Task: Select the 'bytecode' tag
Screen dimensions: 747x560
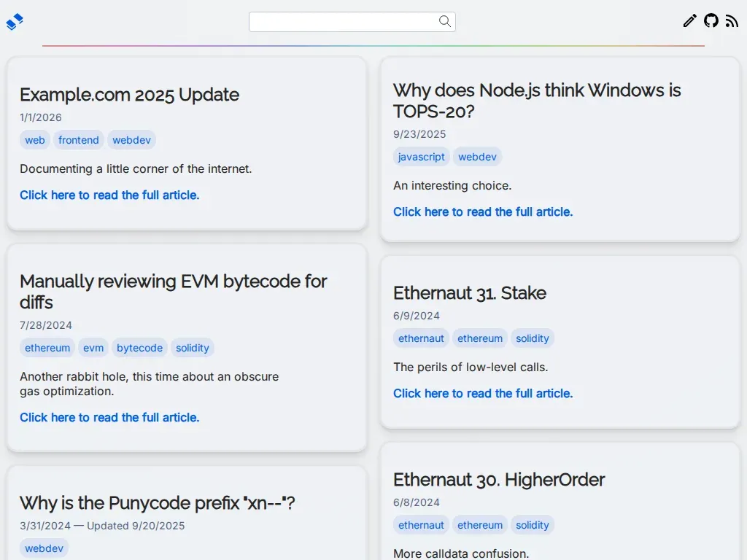Action: 139,348
